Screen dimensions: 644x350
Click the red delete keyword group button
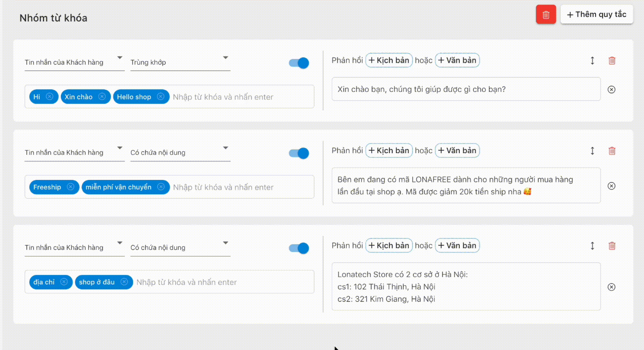point(546,15)
